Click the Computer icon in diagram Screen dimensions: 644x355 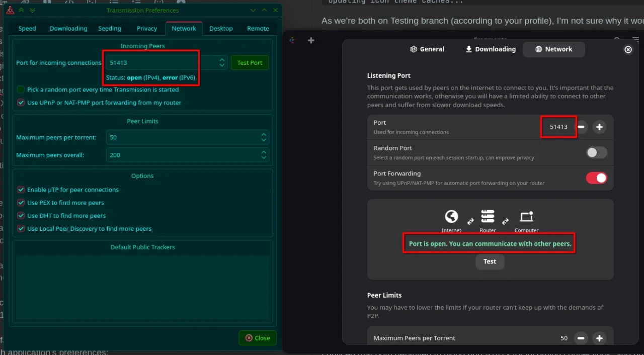[526, 217]
